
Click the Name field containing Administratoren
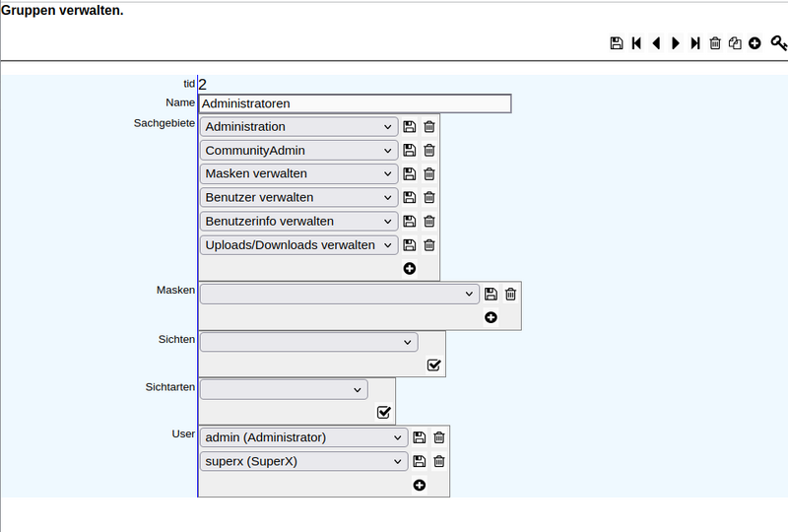pyautogui.click(x=355, y=103)
